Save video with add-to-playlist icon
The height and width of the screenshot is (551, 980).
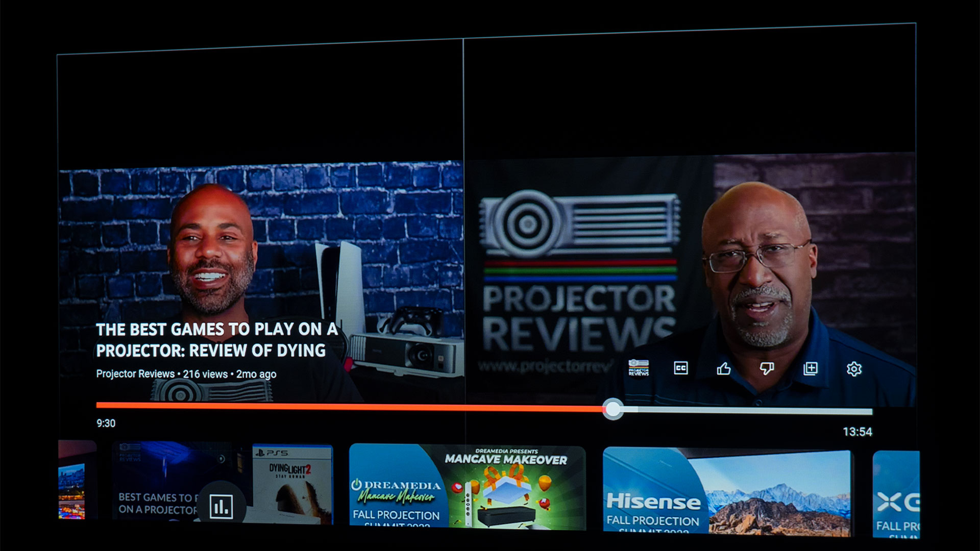click(811, 368)
